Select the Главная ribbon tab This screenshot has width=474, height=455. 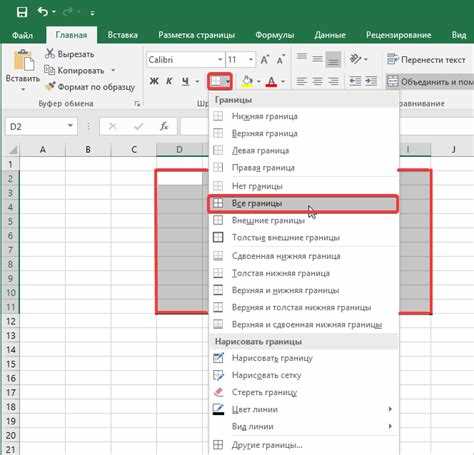pos(71,35)
